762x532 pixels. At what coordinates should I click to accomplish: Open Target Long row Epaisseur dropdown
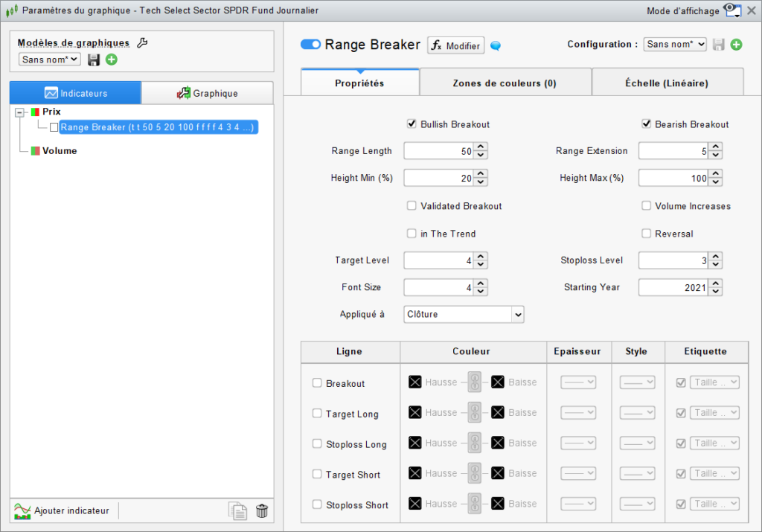point(578,412)
